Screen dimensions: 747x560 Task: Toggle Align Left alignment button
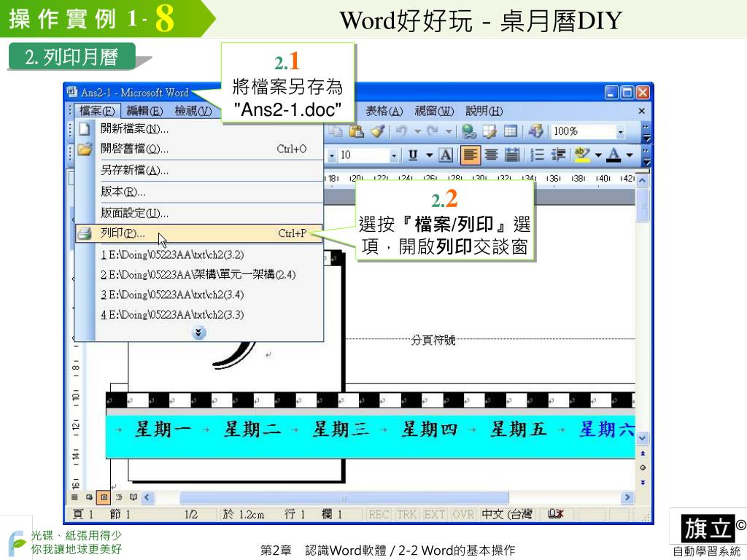[471, 155]
